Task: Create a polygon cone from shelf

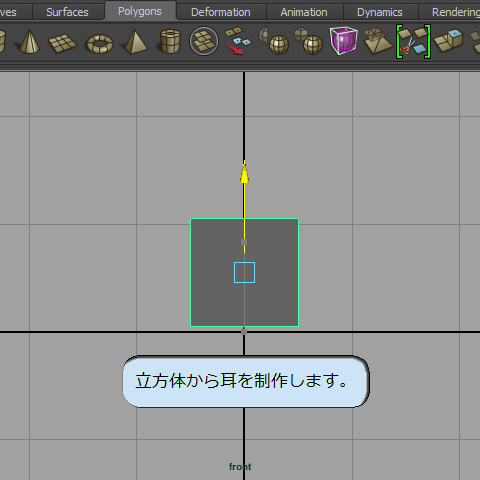Action: point(29,42)
